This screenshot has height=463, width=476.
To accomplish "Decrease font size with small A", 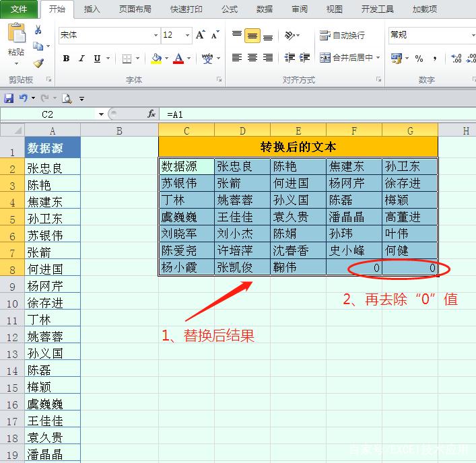I will click(x=215, y=35).
